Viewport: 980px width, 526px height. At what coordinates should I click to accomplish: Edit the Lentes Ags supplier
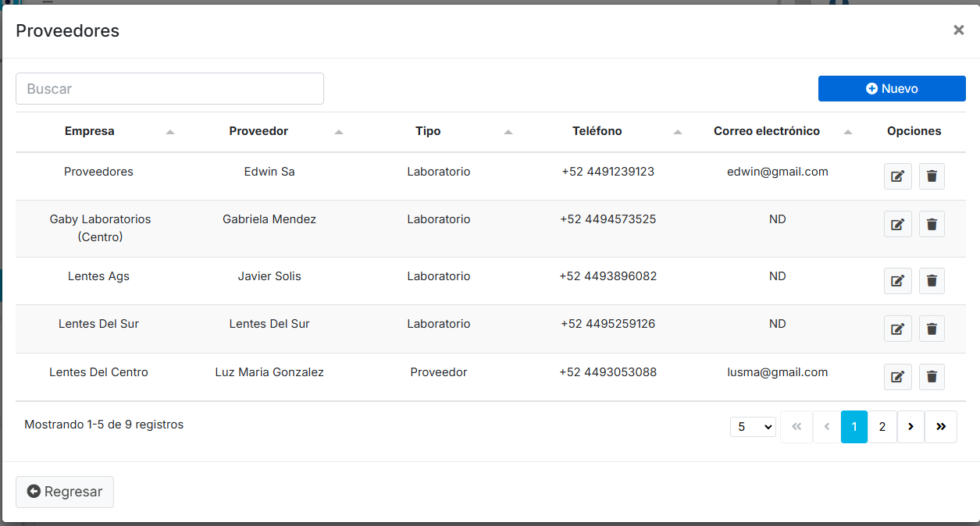click(897, 281)
